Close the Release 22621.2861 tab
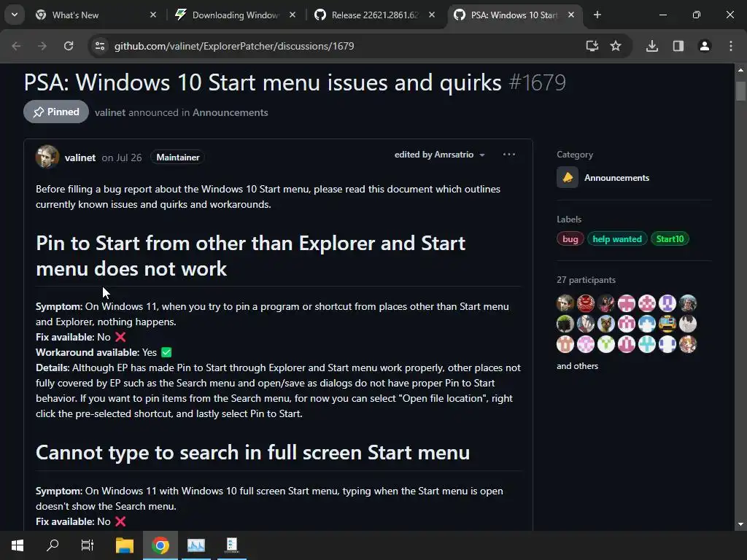Image resolution: width=747 pixels, height=560 pixels. point(432,15)
